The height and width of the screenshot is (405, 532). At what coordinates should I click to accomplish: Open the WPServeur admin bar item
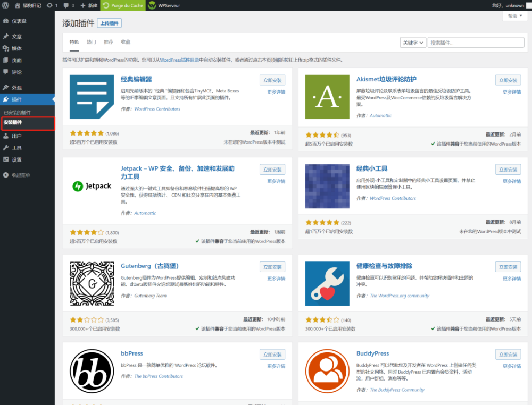click(x=164, y=5)
